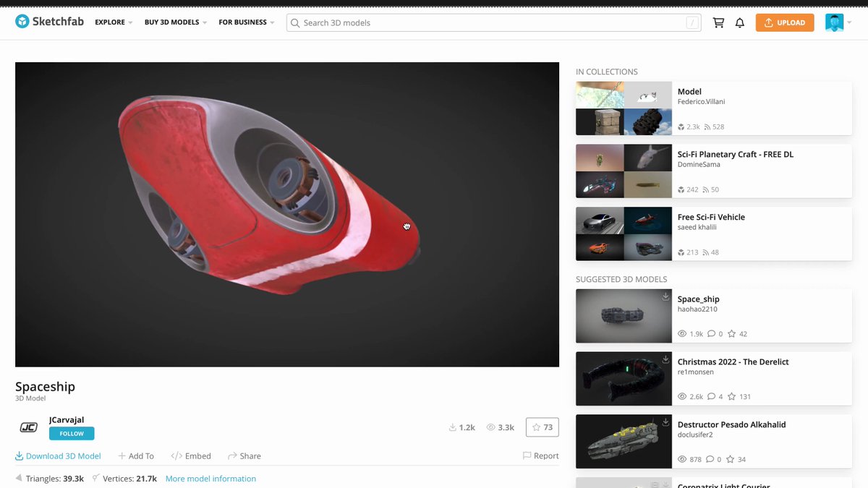Viewport: 868px width, 488px height.
Task: Click the Vertices 21.7k stat
Action: click(x=124, y=479)
